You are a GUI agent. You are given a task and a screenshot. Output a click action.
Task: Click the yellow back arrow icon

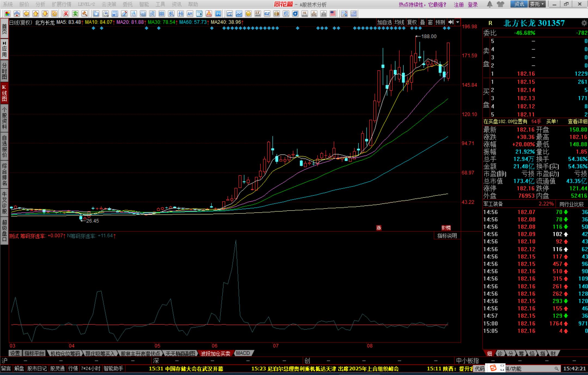click(x=26, y=14)
